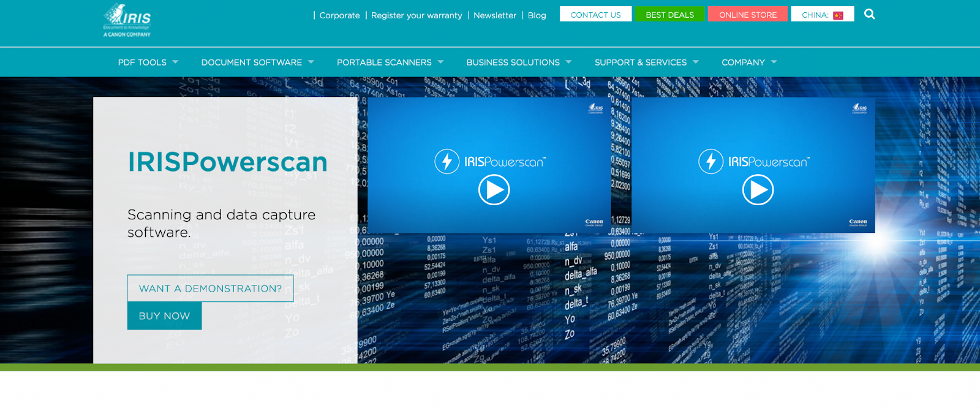This screenshot has height=408, width=980.
Task: Play the first IRISPowerscan video
Action: pos(494,190)
